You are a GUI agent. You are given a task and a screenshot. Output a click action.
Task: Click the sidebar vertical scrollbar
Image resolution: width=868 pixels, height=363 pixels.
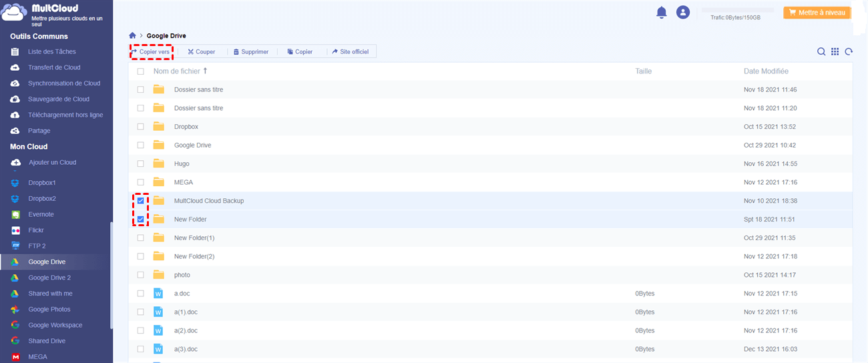pos(112,275)
